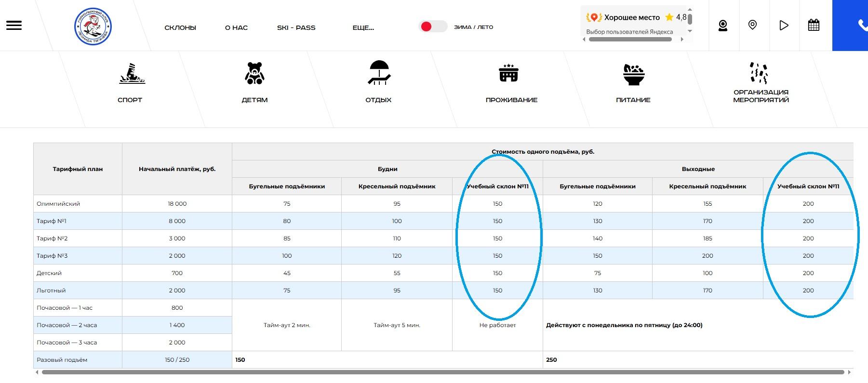The width and height of the screenshot is (868, 383).
Task: Open the webcam view icon
Action: 722,26
